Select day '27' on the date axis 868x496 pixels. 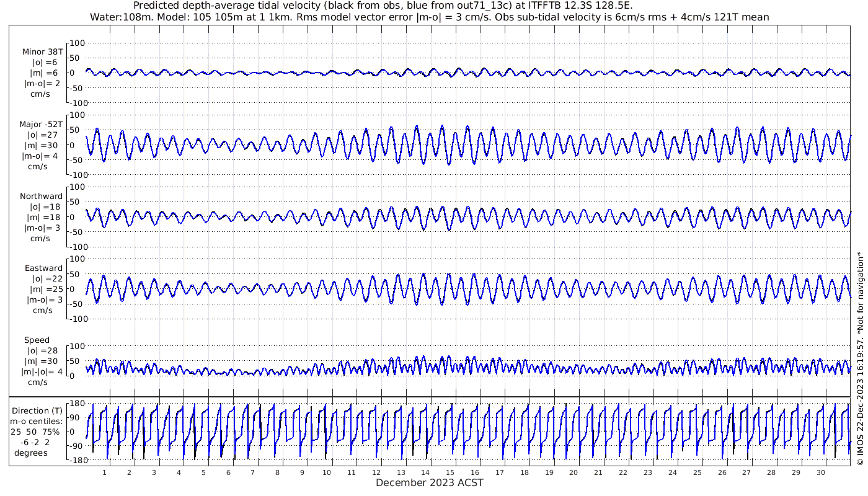[746, 472]
